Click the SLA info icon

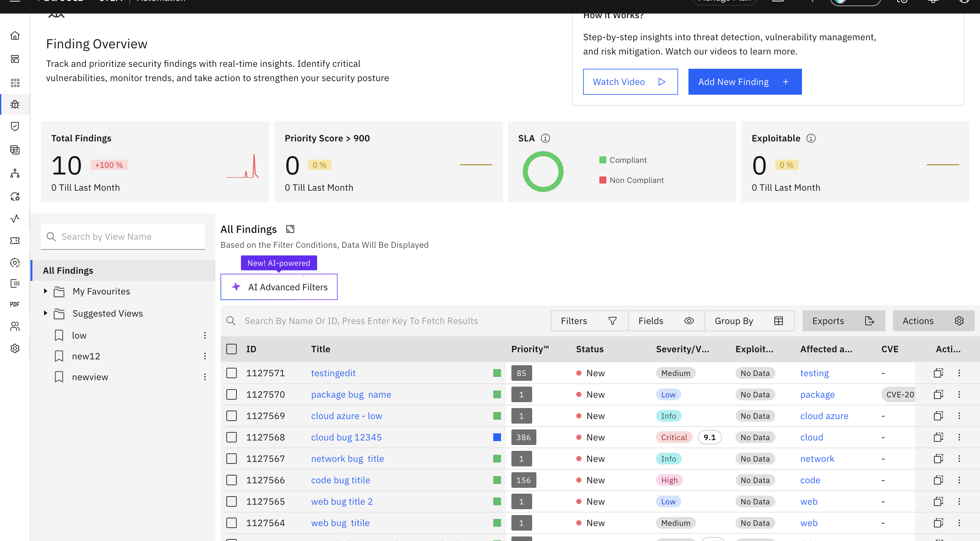(x=545, y=138)
